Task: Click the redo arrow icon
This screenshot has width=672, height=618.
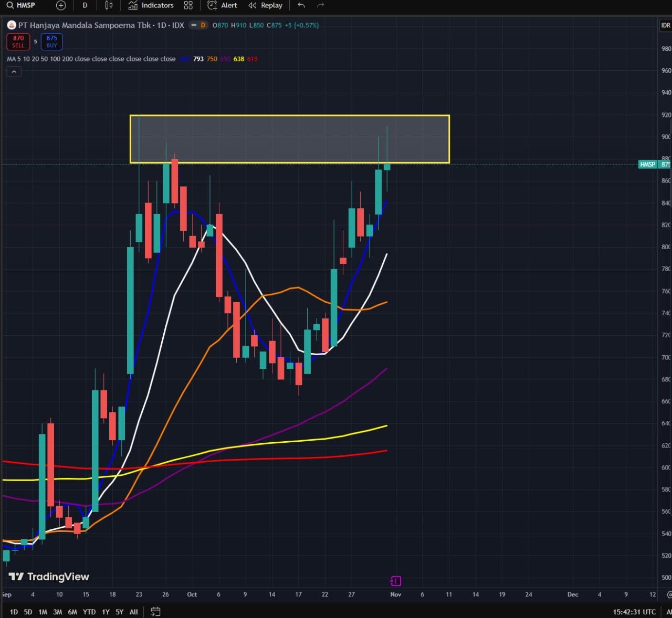Action: click(321, 6)
